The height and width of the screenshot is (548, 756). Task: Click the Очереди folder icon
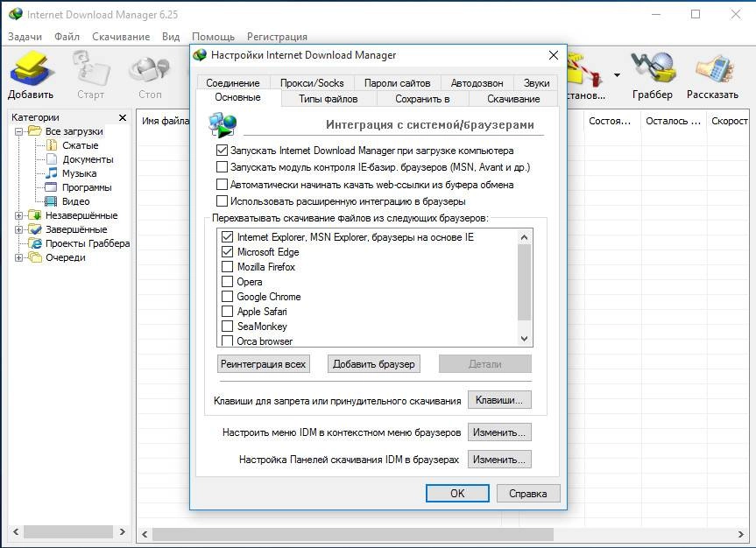tap(34, 257)
